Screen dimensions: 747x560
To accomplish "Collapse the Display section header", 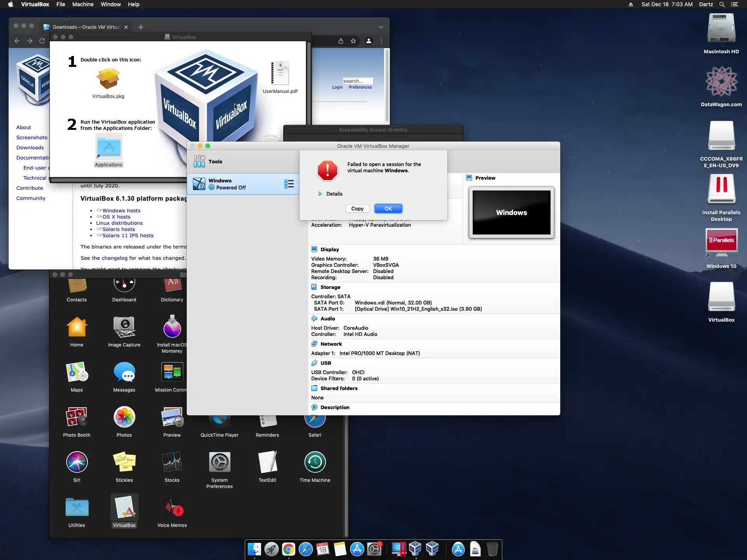I will pos(330,249).
